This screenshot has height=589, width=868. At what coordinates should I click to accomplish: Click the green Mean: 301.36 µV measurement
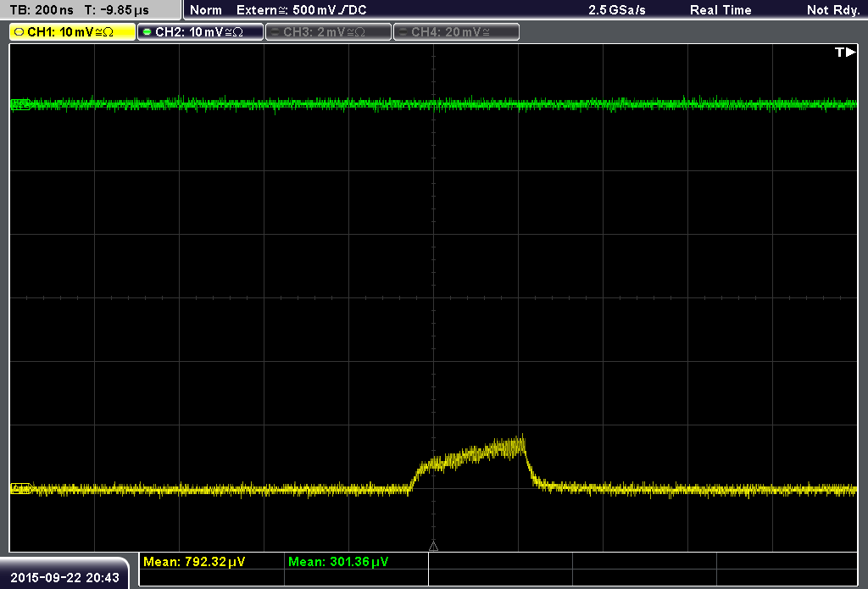pos(338,562)
